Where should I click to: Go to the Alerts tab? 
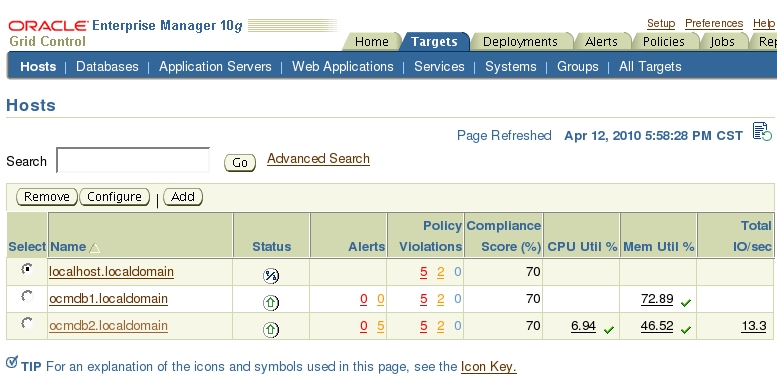(602, 42)
